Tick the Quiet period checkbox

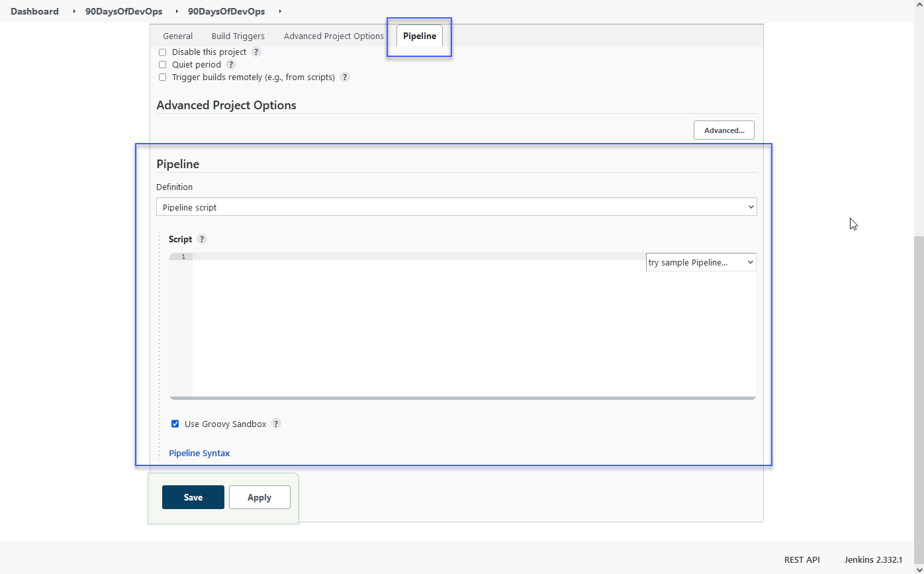click(163, 65)
